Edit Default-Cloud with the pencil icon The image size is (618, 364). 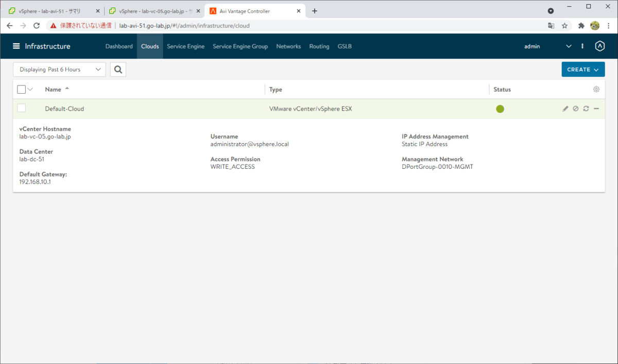(x=565, y=109)
